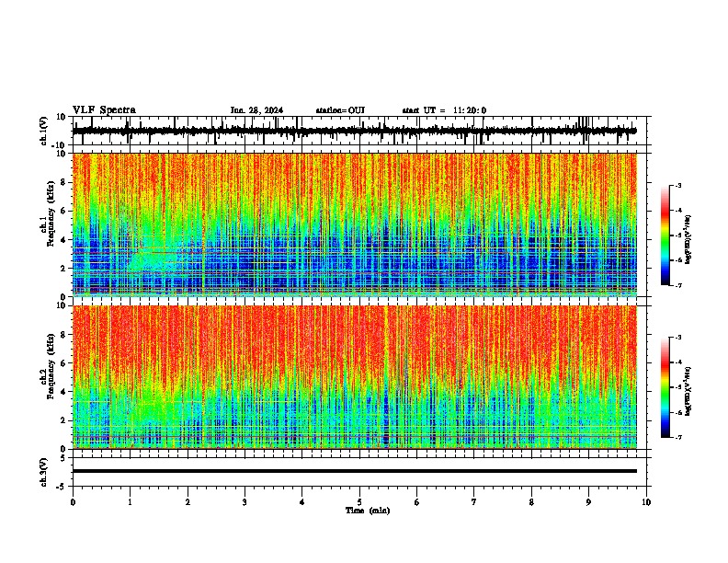This screenshot has width=728, height=563.
Task: Click time axis tick label "5"
Action: [x=359, y=502]
